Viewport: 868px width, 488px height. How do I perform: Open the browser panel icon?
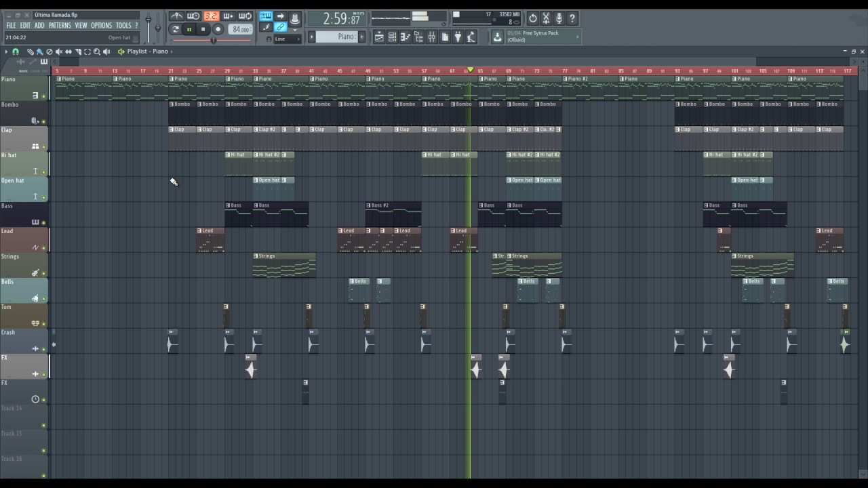pyautogui.click(x=418, y=37)
